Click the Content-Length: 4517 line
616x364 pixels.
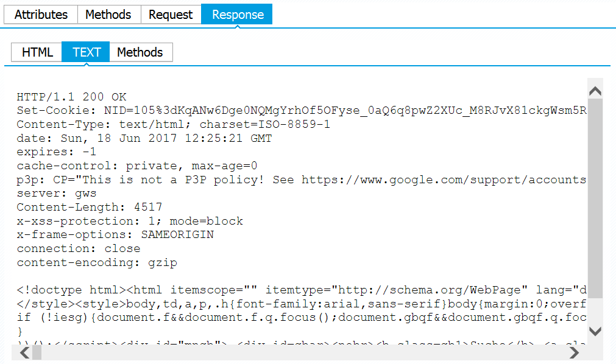(x=89, y=207)
